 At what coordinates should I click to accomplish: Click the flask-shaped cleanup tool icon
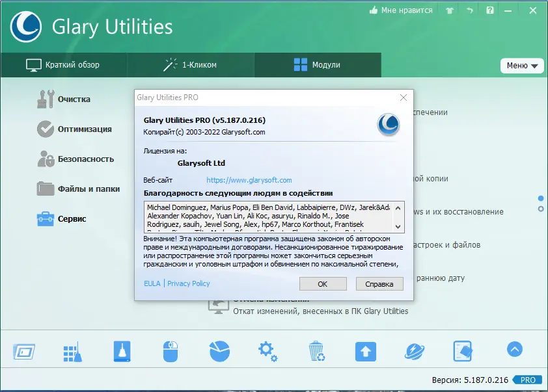pos(121,350)
